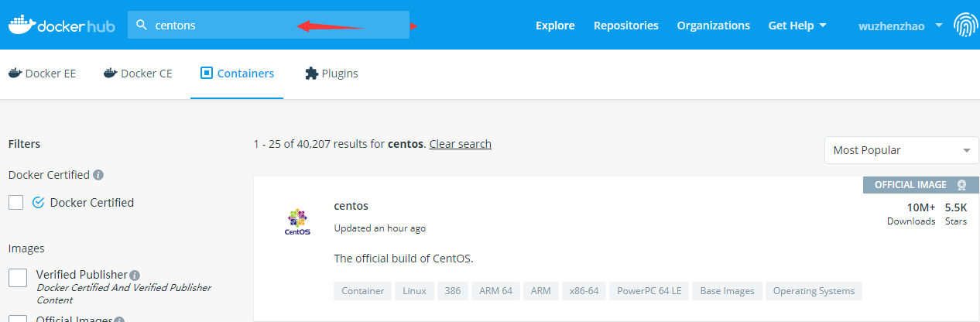This screenshot has height=322, width=980.
Task: Click the search magnifier icon
Action: pos(142,25)
